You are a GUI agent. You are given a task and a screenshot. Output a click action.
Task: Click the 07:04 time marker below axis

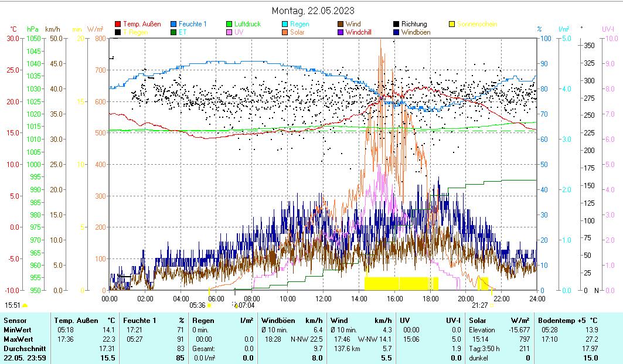[x=246, y=305]
